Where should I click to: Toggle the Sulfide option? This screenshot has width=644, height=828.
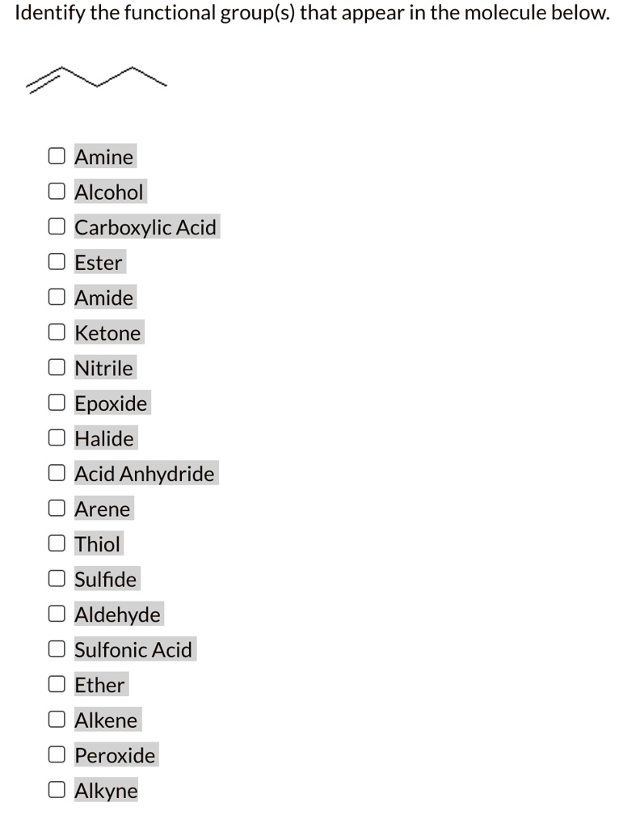pos(56,580)
